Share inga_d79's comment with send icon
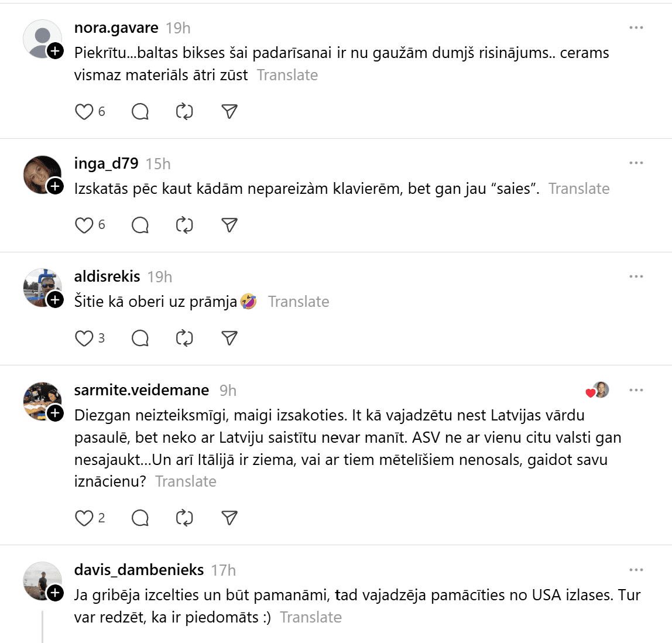The height and width of the screenshot is (643, 672). (x=229, y=225)
